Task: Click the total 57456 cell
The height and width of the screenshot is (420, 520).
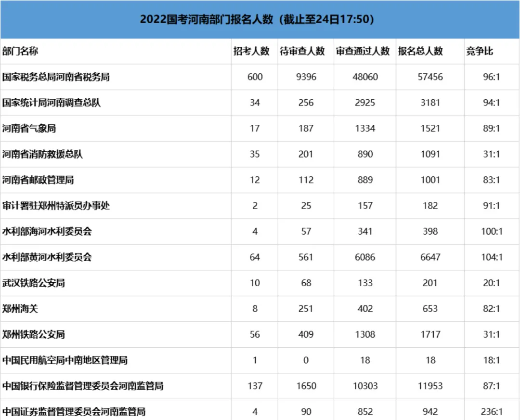Action: [430, 77]
